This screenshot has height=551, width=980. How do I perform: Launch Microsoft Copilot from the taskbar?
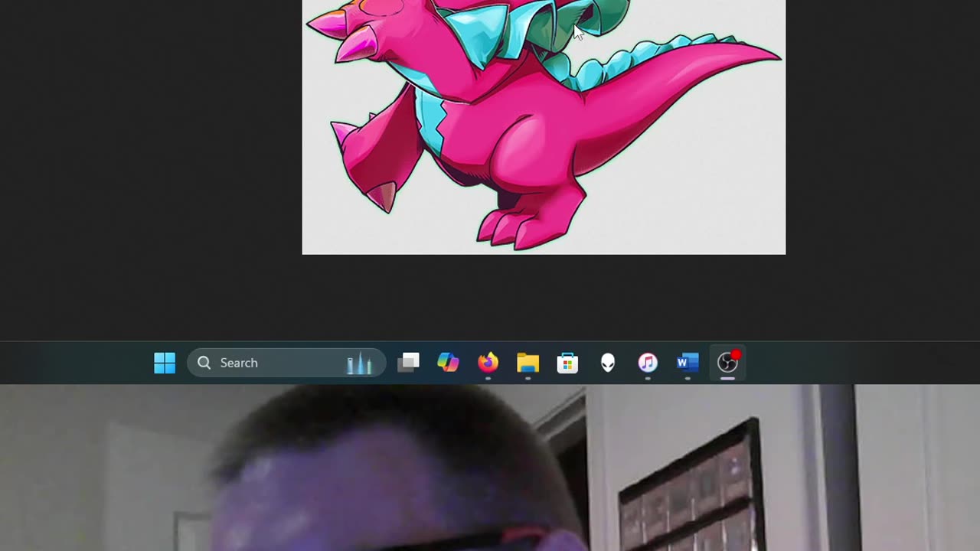pos(448,363)
